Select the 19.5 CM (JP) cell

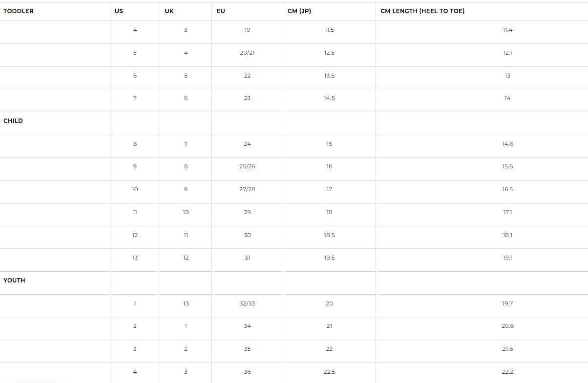(x=329, y=258)
